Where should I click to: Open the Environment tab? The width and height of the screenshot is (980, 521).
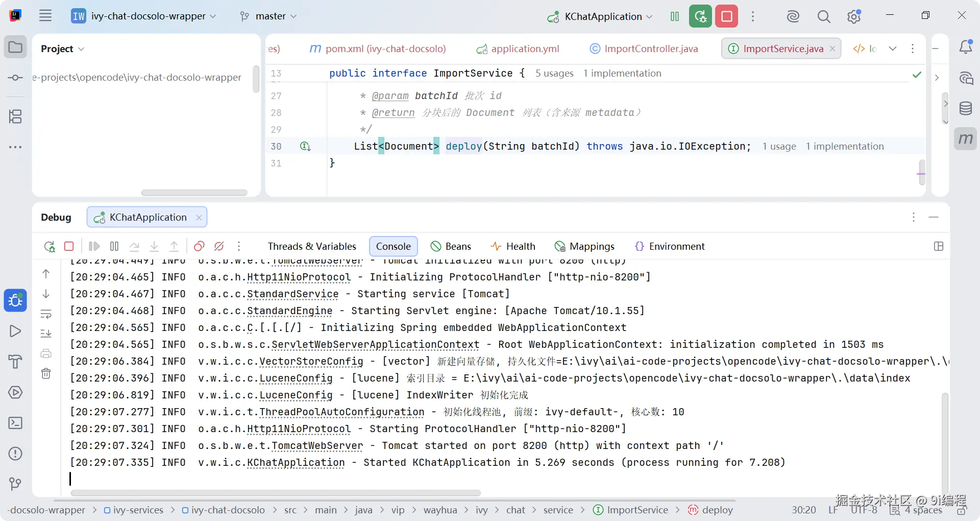[x=670, y=246]
